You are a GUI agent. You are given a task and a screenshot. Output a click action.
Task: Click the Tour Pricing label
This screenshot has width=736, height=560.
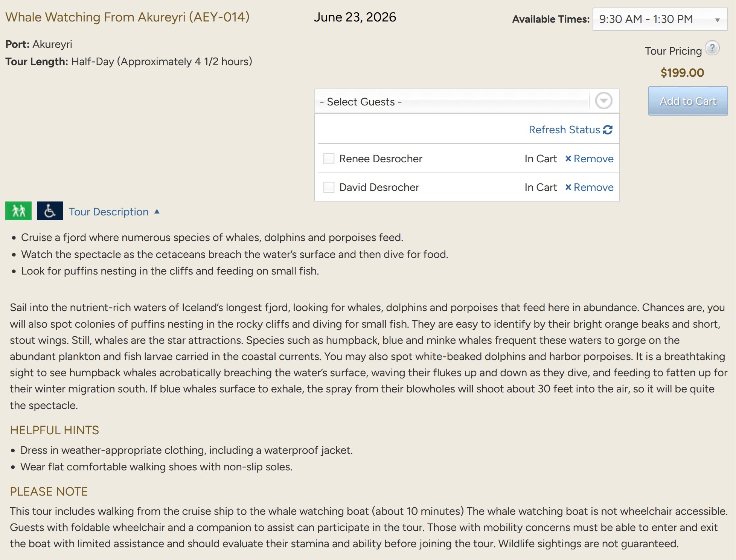(673, 51)
